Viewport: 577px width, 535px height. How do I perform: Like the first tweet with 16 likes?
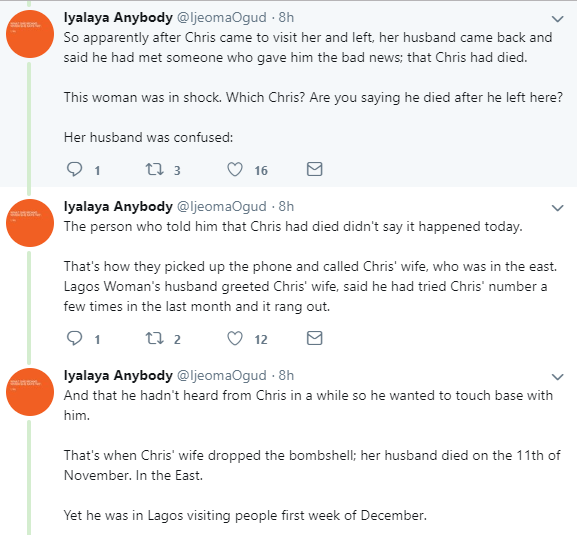[x=235, y=170]
